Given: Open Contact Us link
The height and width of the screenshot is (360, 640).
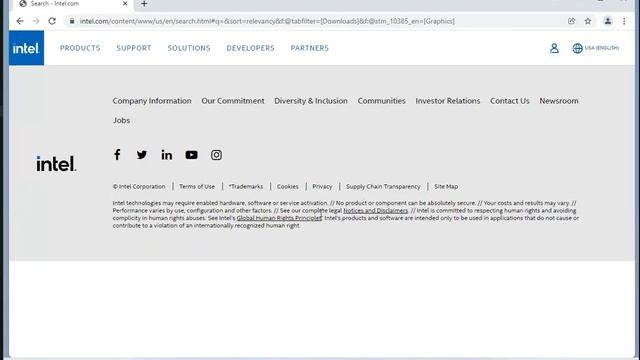Looking at the screenshot, I should [510, 101].
